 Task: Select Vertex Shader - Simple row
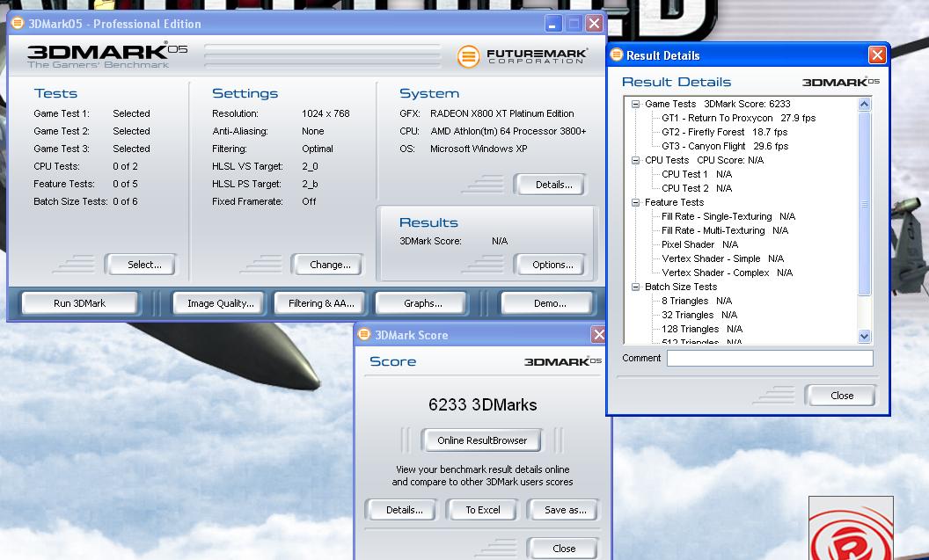point(722,258)
